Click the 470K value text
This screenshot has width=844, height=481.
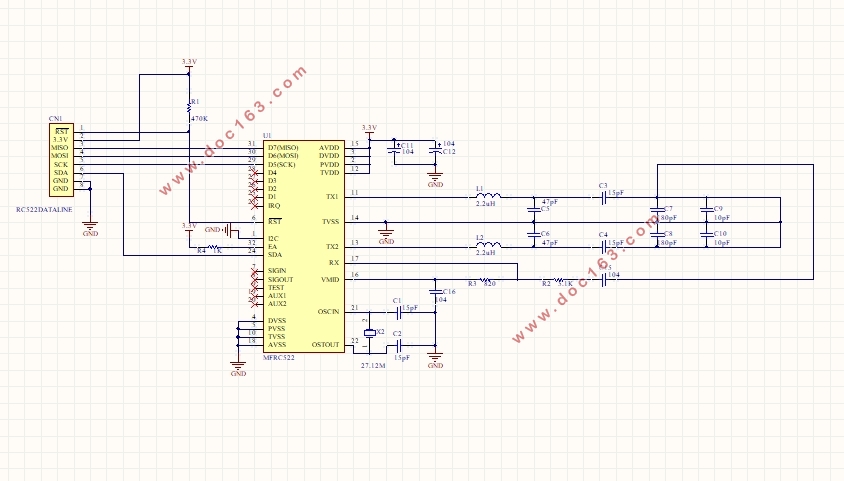[199, 118]
